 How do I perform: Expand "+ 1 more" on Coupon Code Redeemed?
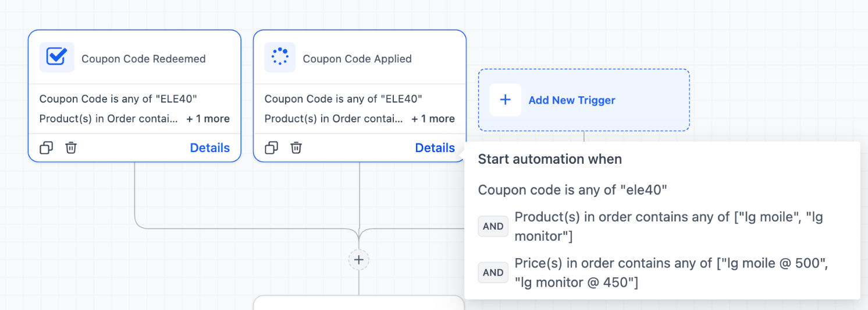[208, 119]
